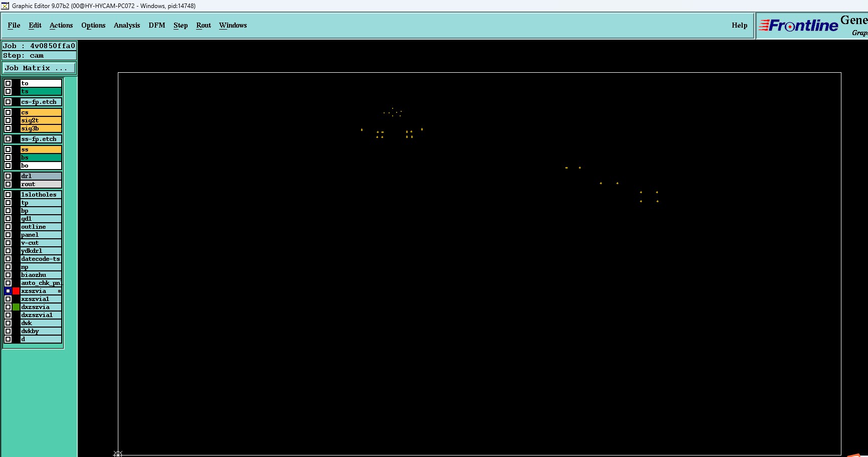Image resolution: width=868 pixels, height=457 pixels.
Task: Select the dxzszvia1 layer name
Action: (41, 315)
